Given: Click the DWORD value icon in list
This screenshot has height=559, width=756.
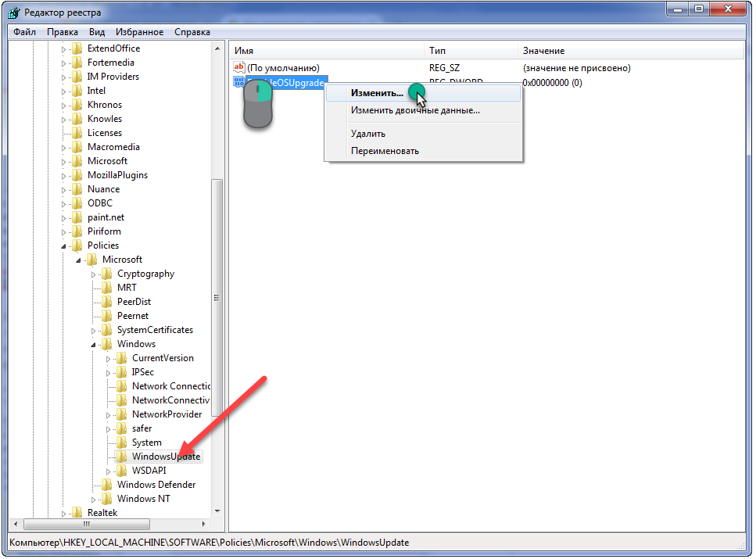Looking at the screenshot, I should [x=239, y=82].
